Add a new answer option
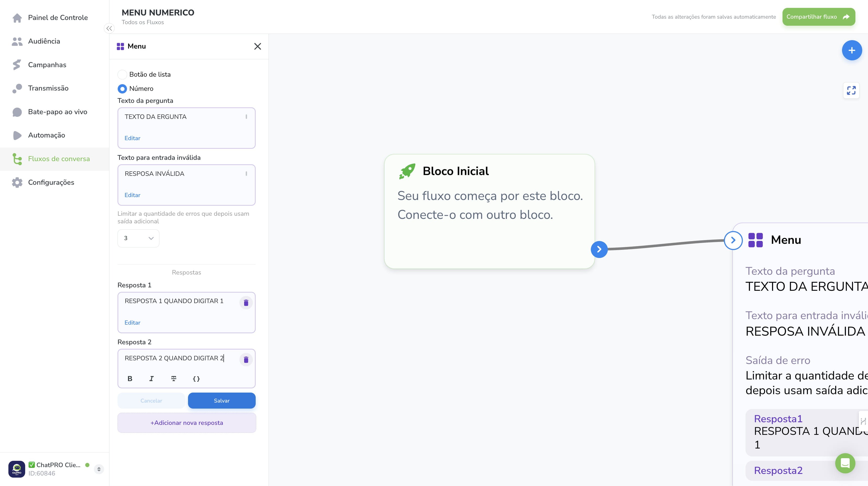 point(187,423)
